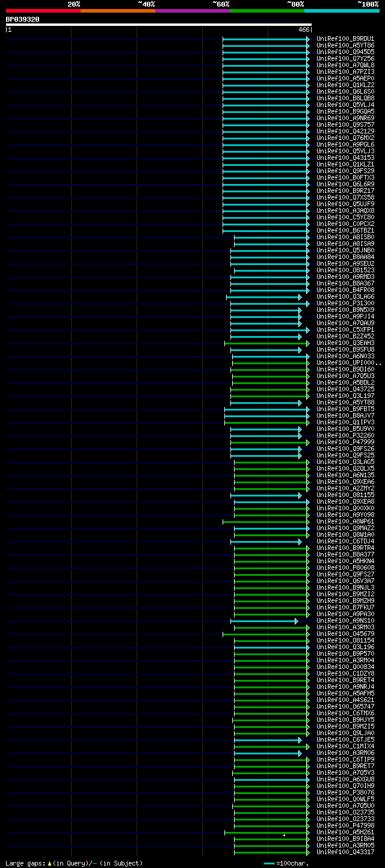Click hit label UniRef100_Q1KLZ2

click(345, 85)
